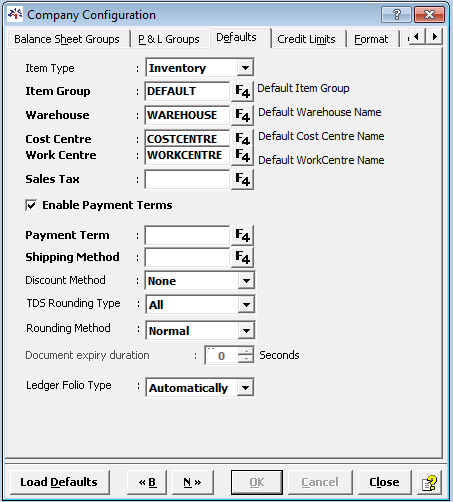Click the Load Defaults button
453x502 pixels.
(x=59, y=482)
